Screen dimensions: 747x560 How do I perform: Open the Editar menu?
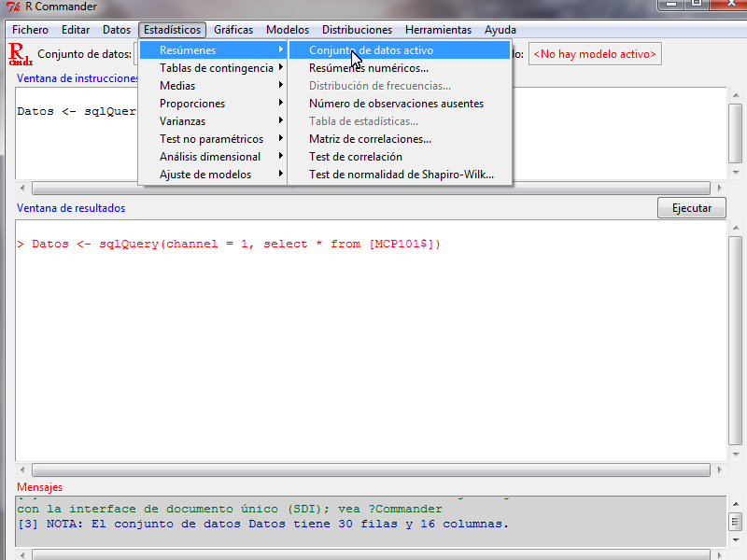(x=76, y=30)
